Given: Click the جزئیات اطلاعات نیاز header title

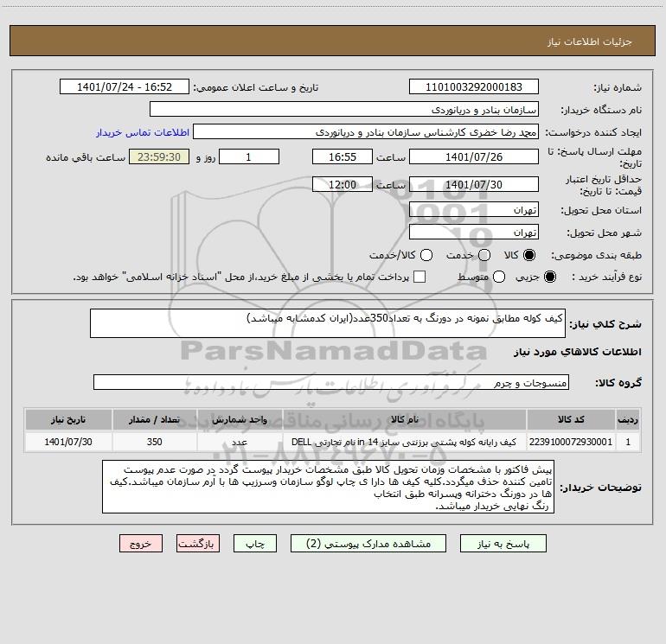Looking at the screenshot, I should [x=590, y=41].
